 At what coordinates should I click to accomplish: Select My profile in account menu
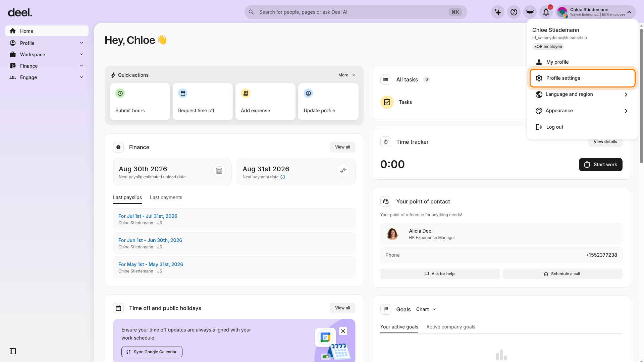pyautogui.click(x=583, y=62)
